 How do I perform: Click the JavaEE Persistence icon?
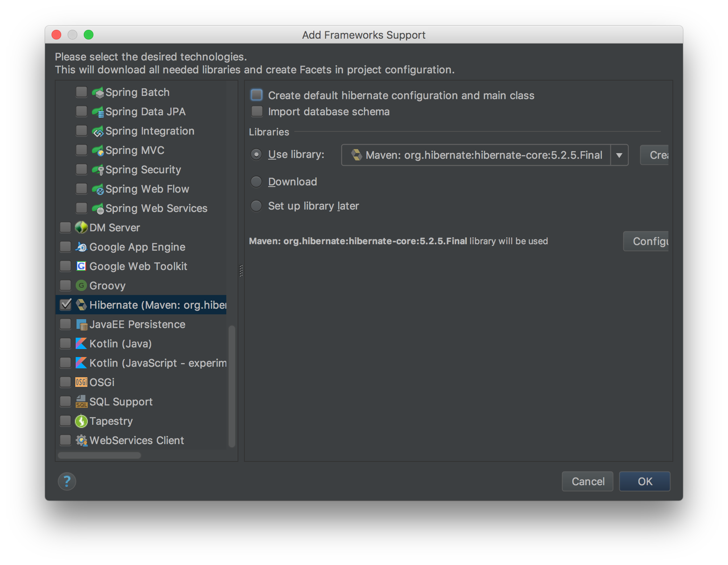tap(82, 324)
